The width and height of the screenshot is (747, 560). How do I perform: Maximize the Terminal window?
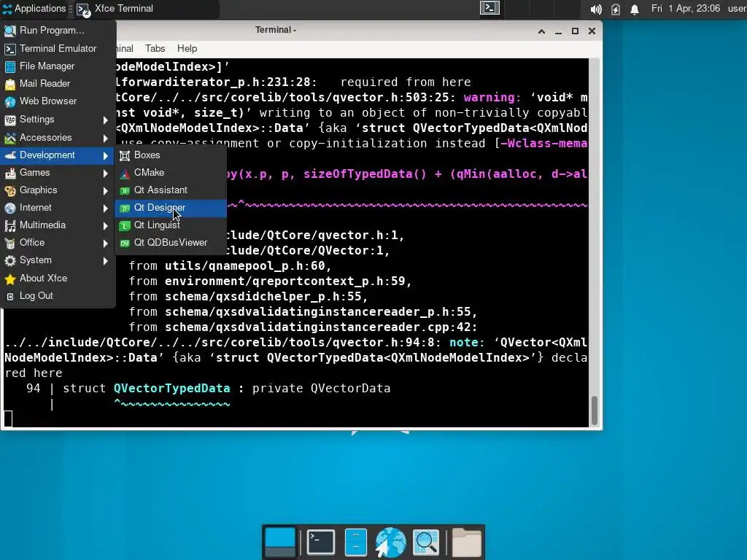click(575, 31)
